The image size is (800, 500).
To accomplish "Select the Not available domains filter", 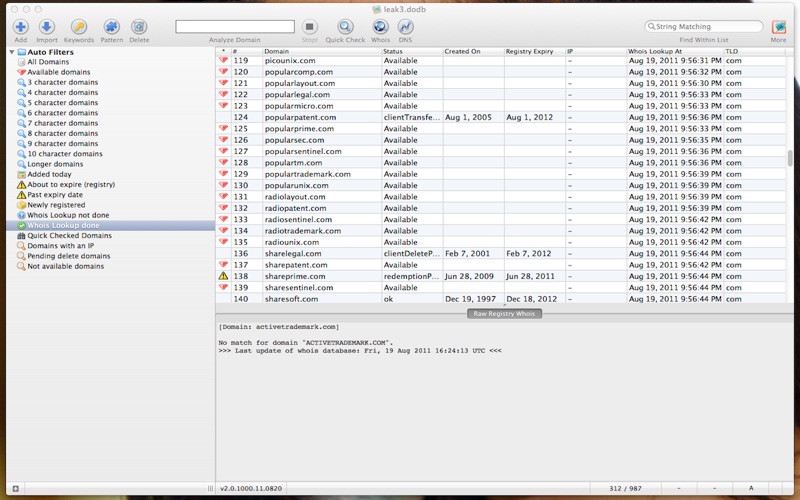I will [65, 266].
